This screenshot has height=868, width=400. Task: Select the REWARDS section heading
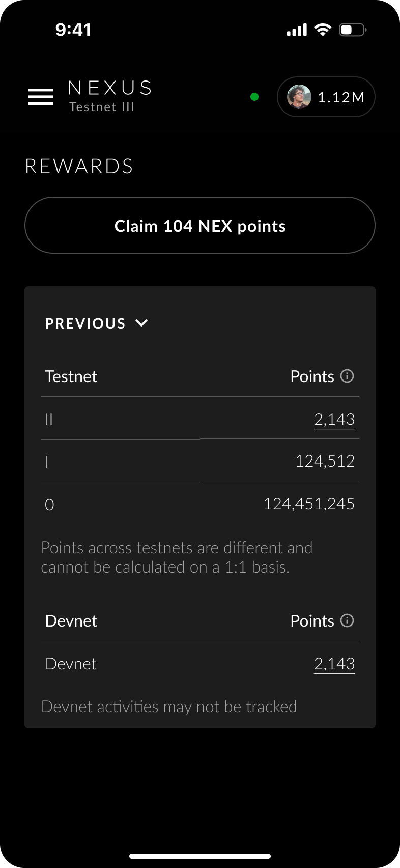[79, 166]
